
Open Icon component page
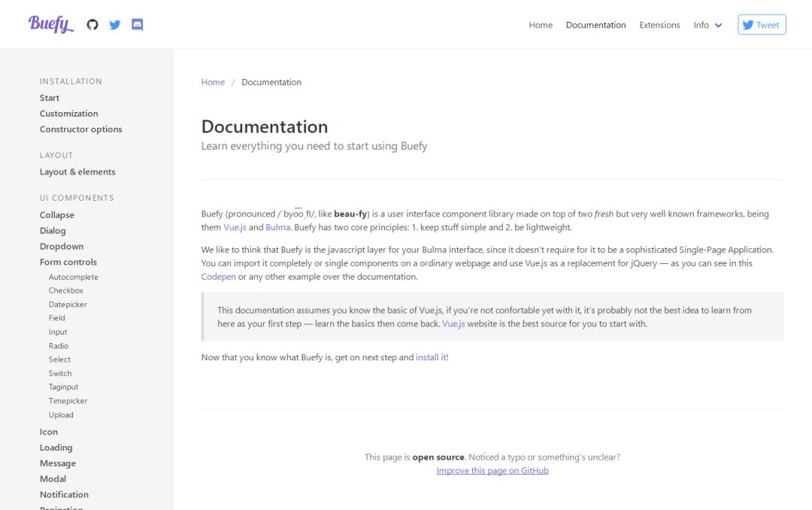coord(49,432)
